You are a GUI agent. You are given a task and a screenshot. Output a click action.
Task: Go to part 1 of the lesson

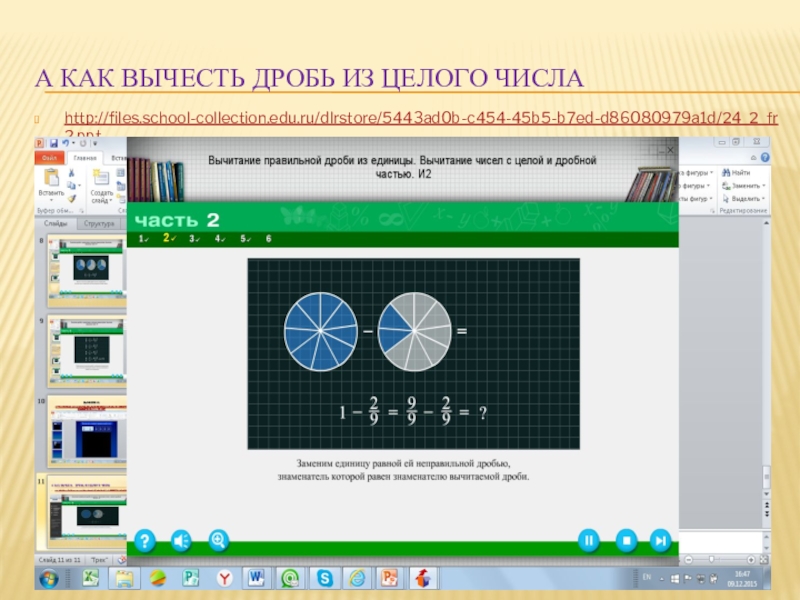[x=143, y=239]
